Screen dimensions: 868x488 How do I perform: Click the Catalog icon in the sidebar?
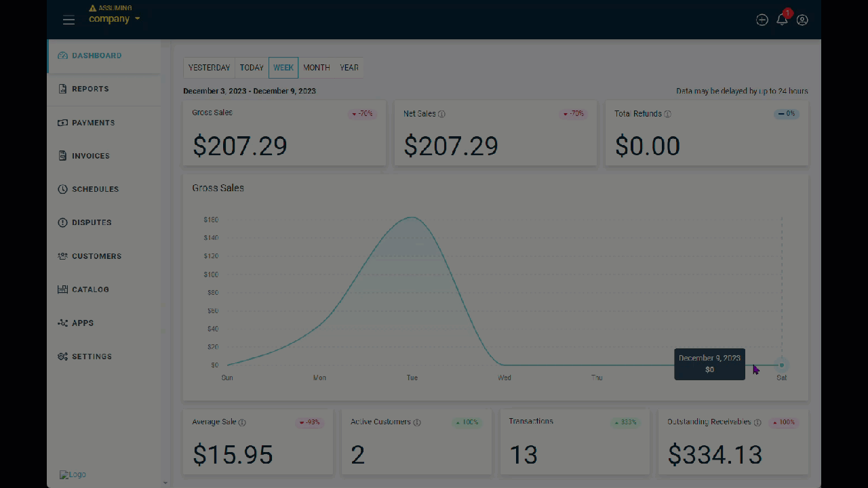point(62,289)
